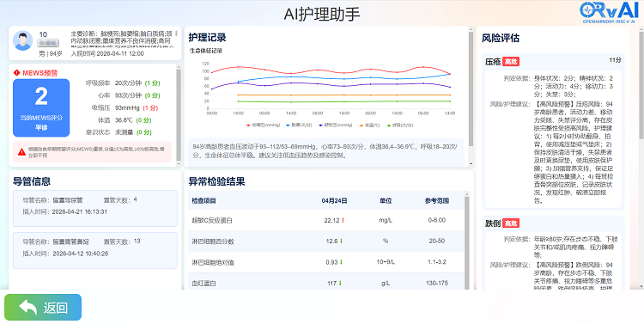Select the 血红蛋白 row
Screen dimensions: 644x324
pyautogui.click(x=326, y=282)
